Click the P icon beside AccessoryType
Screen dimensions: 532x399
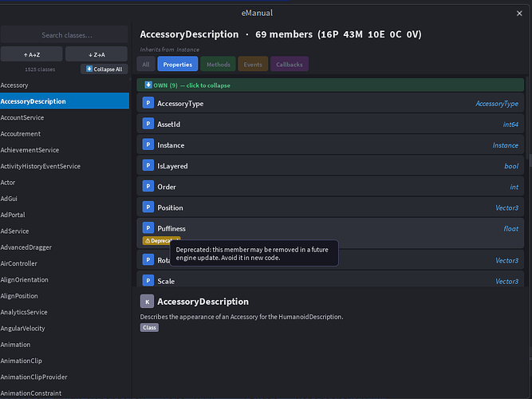pyautogui.click(x=148, y=103)
